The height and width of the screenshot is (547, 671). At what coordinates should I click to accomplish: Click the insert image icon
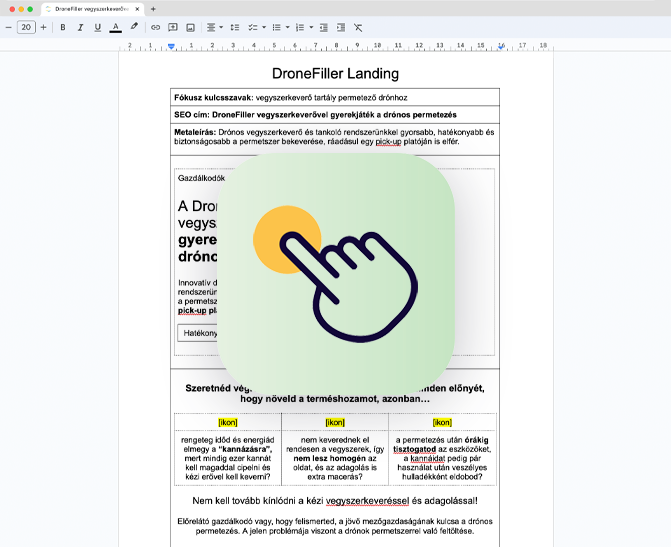pos(190,27)
